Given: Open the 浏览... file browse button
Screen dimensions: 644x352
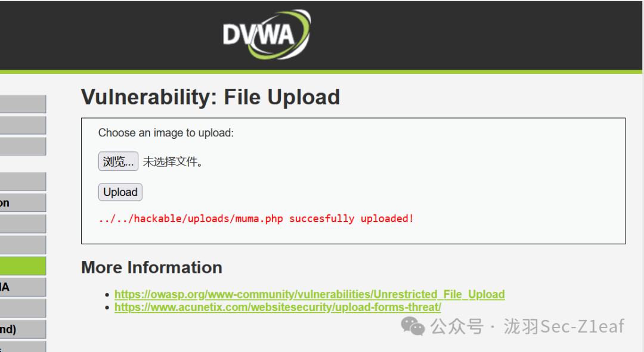Looking at the screenshot, I should pyautogui.click(x=118, y=161).
